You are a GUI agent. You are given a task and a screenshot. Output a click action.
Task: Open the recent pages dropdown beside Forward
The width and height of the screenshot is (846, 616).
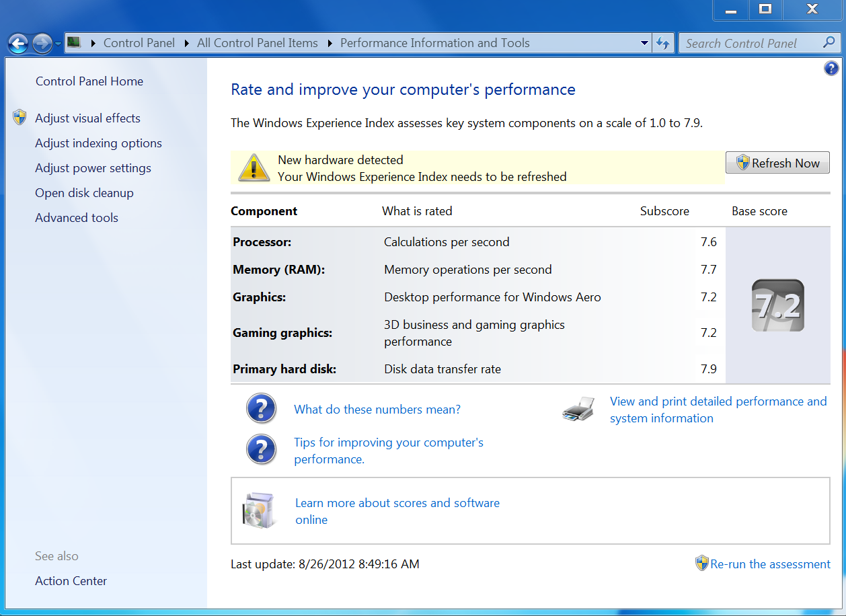coord(58,44)
